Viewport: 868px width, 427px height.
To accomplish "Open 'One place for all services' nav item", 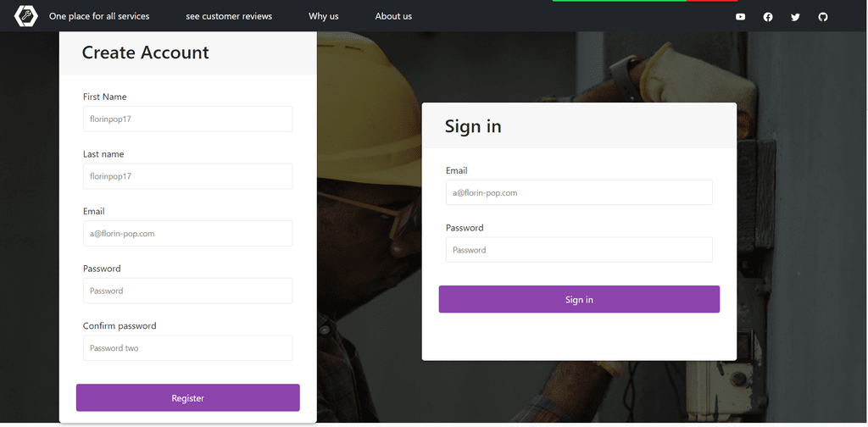I will click(x=99, y=16).
